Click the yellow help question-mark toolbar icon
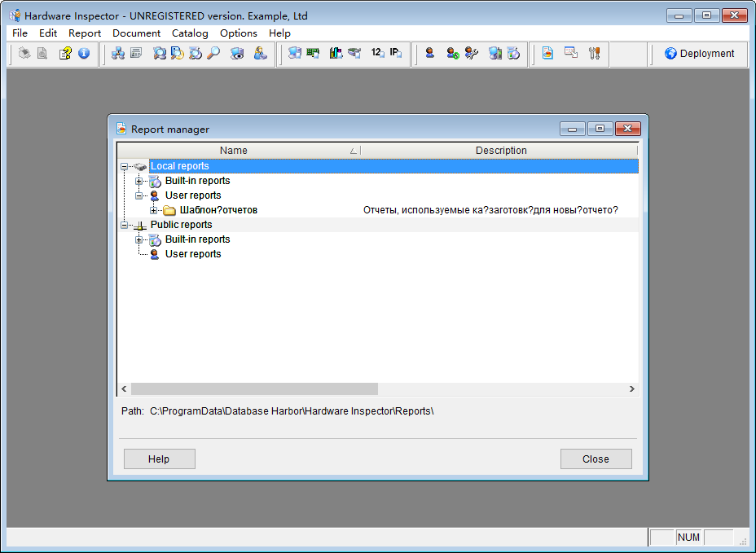The height and width of the screenshot is (553, 756). (65, 54)
